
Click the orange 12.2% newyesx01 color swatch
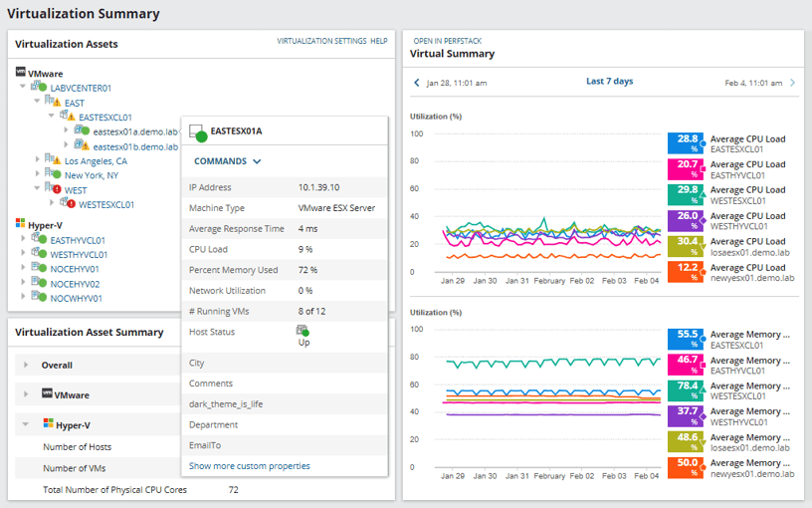click(x=687, y=273)
